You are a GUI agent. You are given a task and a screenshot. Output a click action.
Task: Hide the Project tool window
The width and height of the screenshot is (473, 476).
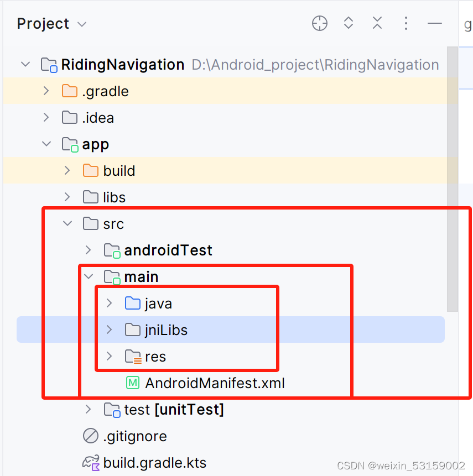435,23
